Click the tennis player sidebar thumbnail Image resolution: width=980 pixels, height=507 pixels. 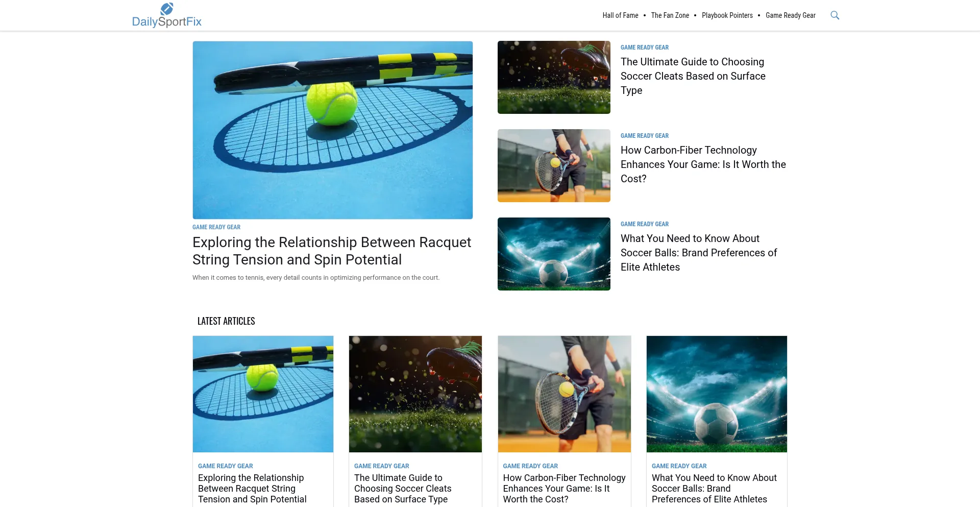click(x=554, y=165)
